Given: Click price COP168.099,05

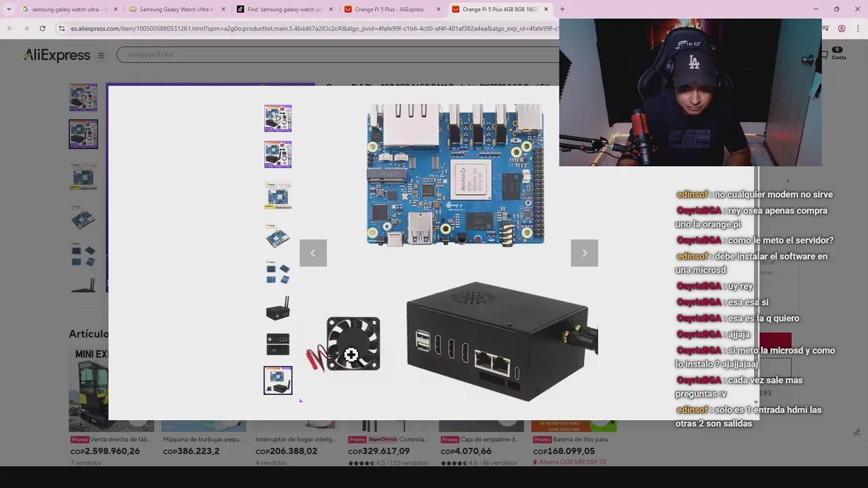Looking at the screenshot, I should [x=564, y=451].
